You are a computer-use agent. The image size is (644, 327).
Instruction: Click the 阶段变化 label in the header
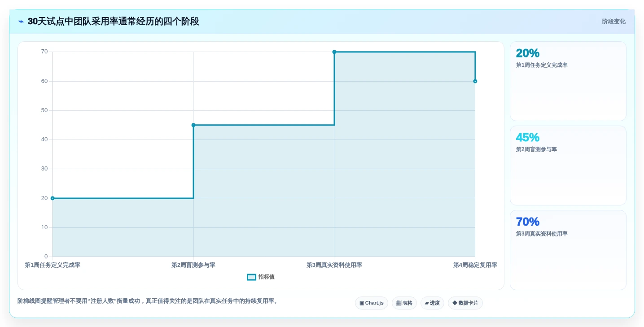pyautogui.click(x=613, y=22)
